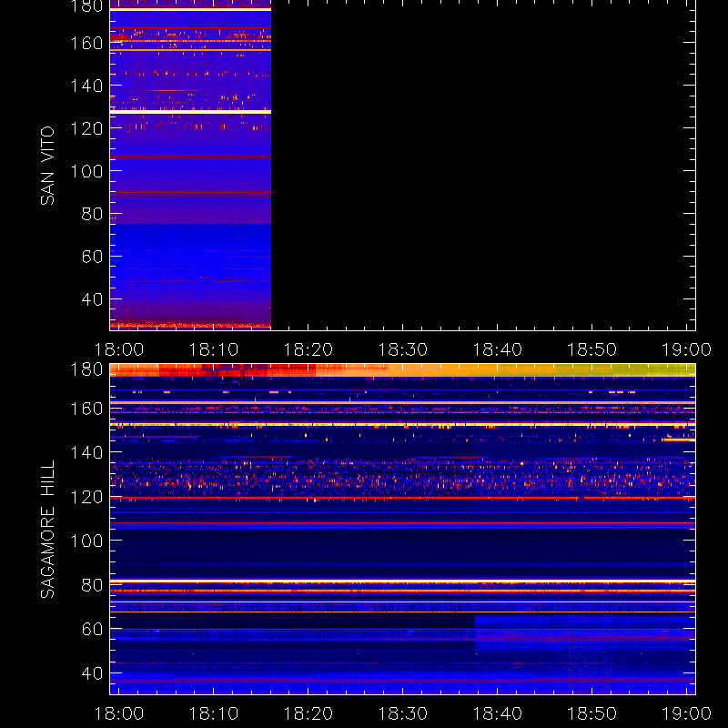Click 18:50 time label under San Vito plot
This screenshot has height=728, width=728.
(x=592, y=349)
